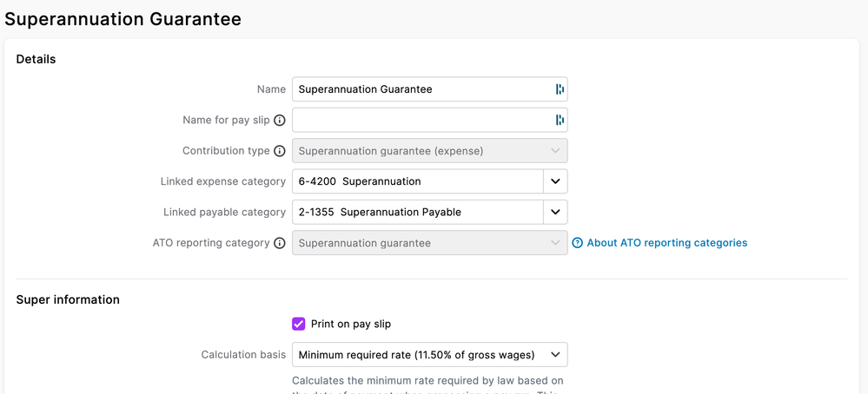This screenshot has height=394, width=868.
Task: Untick the Print on pay slip checkbox
Action: 299,324
